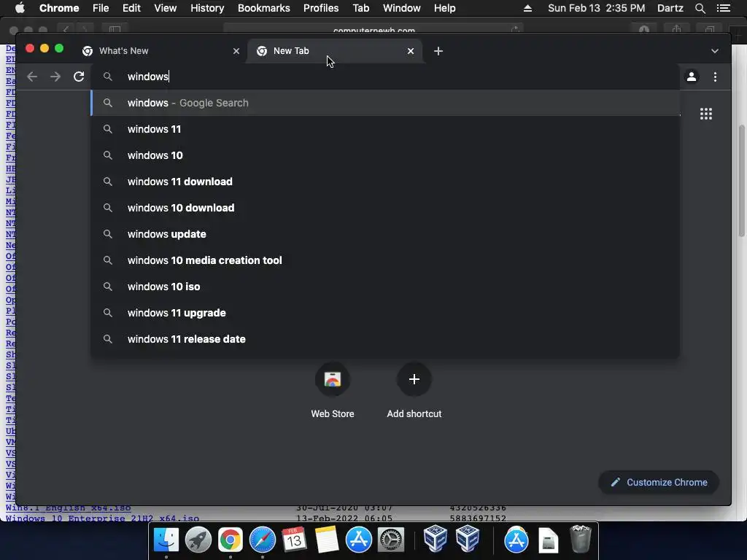The height and width of the screenshot is (560, 747).
Task: Pick 'windows 11 release date' suggestion
Action: click(x=385, y=339)
